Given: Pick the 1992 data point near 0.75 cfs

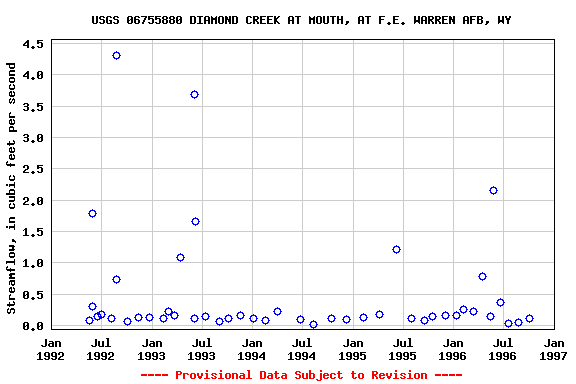Looking at the screenshot, I should click(x=116, y=280).
